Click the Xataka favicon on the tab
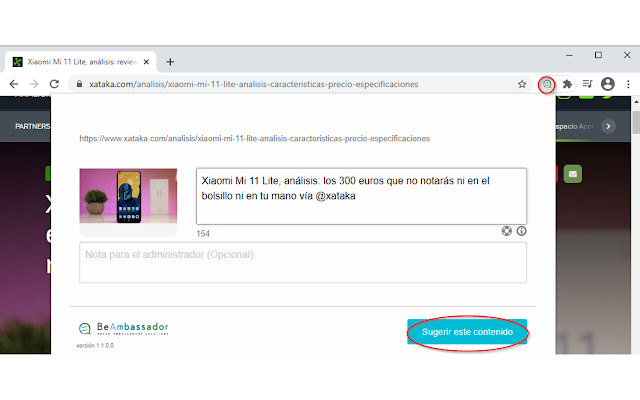Screen dimensions: 640x400 coord(18,62)
